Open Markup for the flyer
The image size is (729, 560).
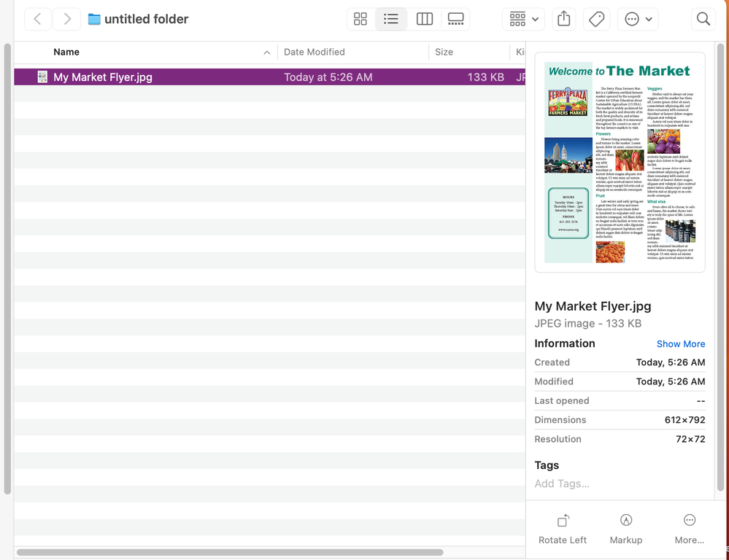(x=625, y=529)
